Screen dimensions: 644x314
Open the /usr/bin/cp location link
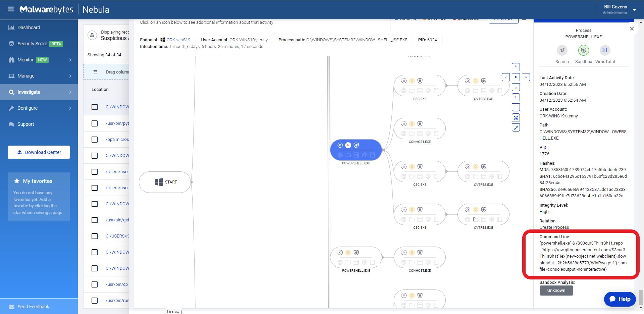(x=117, y=284)
